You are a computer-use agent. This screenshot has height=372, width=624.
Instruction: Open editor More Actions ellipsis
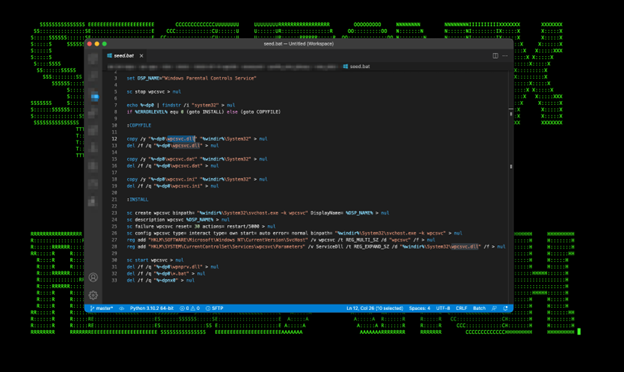click(x=505, y=56)
